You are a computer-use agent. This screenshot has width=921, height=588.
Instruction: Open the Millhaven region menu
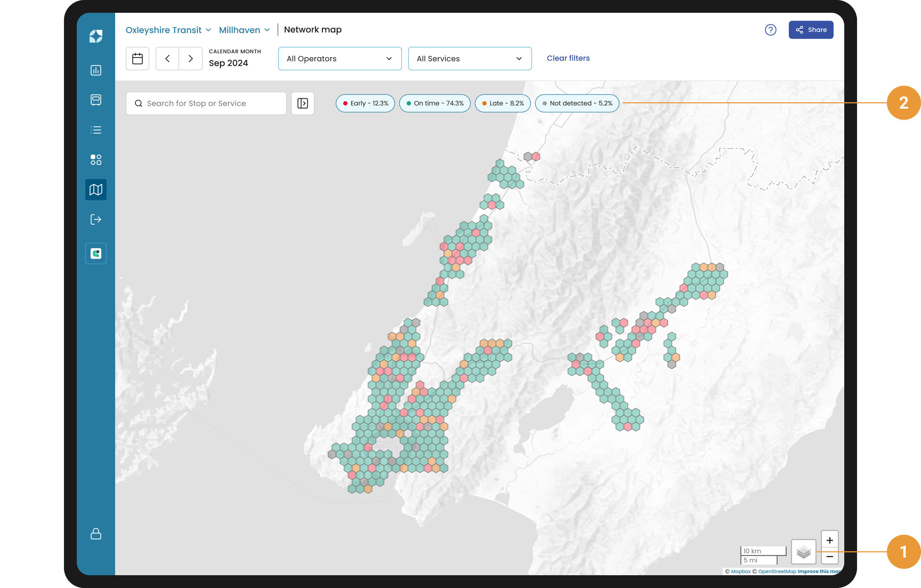(x=244, y=30)
